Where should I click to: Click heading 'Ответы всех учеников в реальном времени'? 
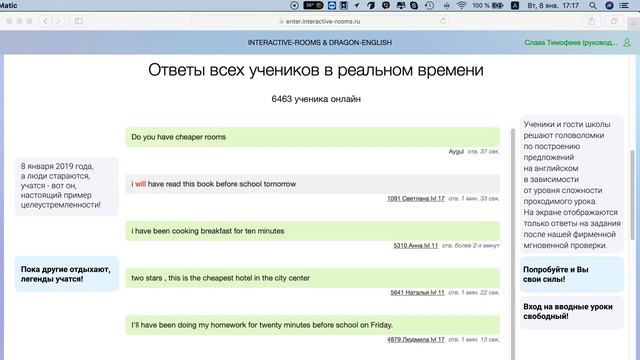coord(316,70)
